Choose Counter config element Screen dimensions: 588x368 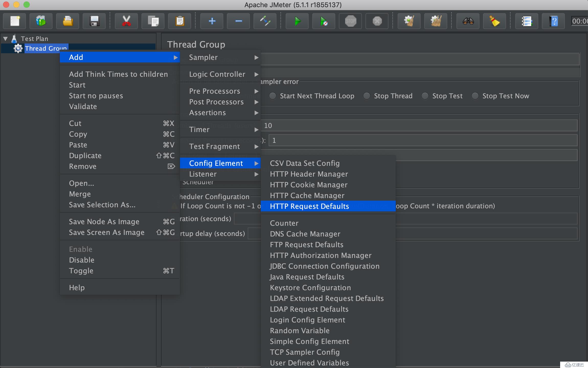click(328, 223)
